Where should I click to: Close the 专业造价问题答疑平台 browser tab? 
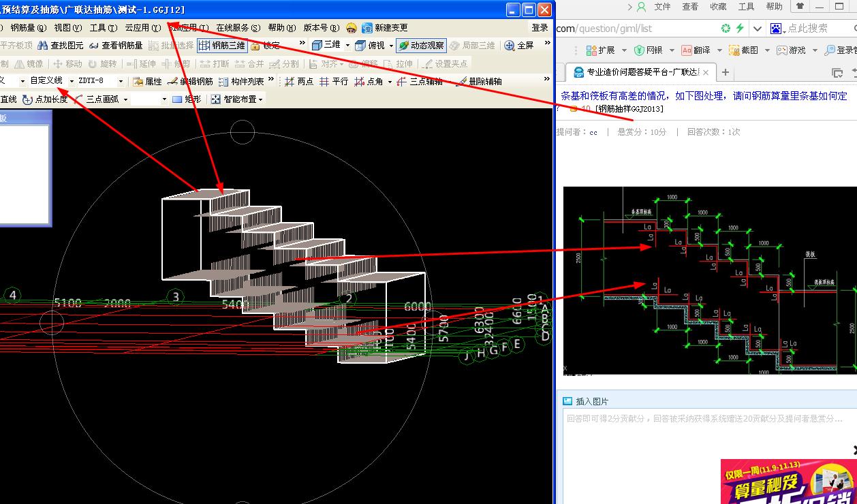706,72
